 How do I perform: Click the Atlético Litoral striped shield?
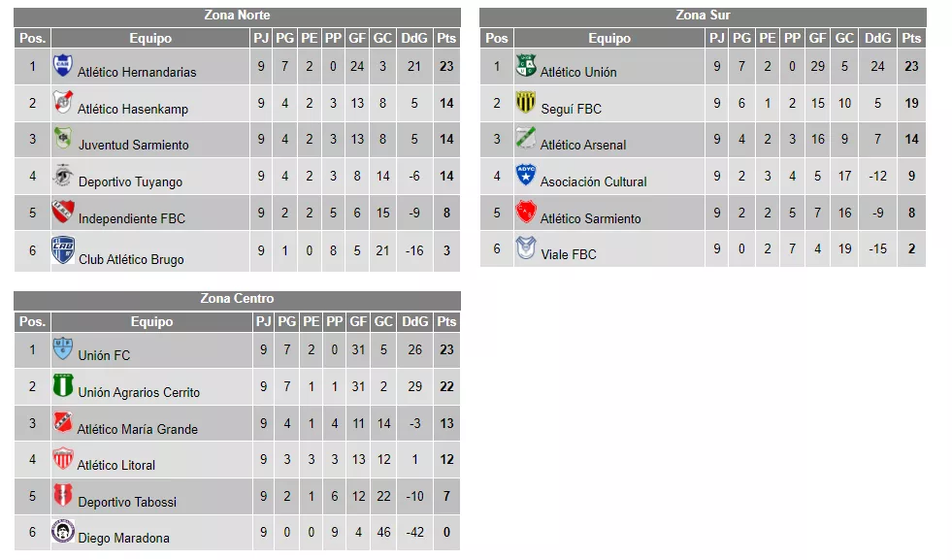click(x=62, y=459)
